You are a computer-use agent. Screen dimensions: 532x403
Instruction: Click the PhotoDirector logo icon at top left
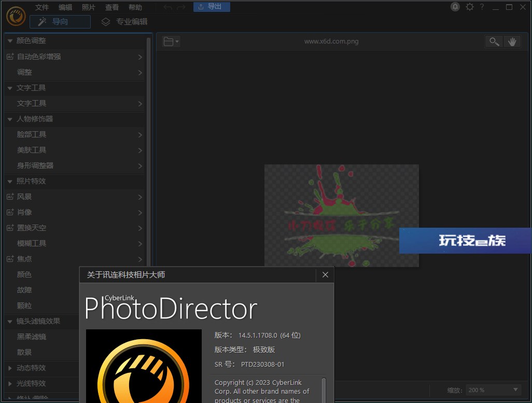point(16,16)
